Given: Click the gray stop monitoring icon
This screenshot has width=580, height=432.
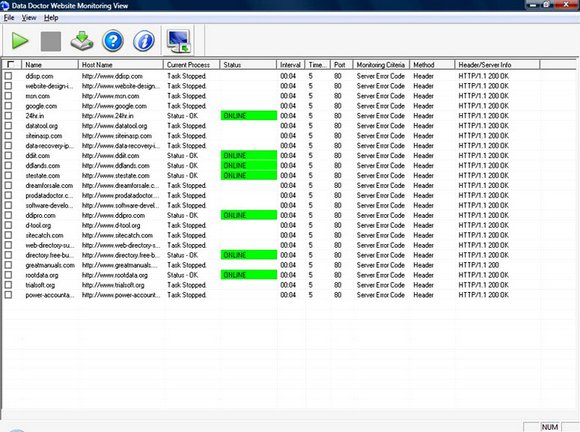Looking at the screenshot, I should (51, 41).
